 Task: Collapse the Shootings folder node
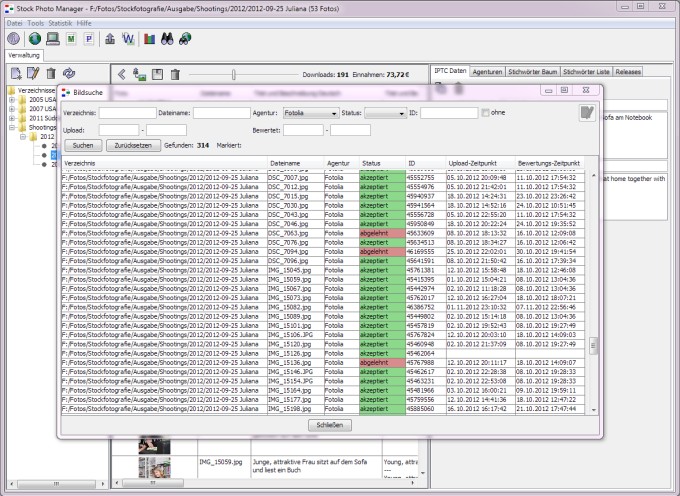(12, 127)
